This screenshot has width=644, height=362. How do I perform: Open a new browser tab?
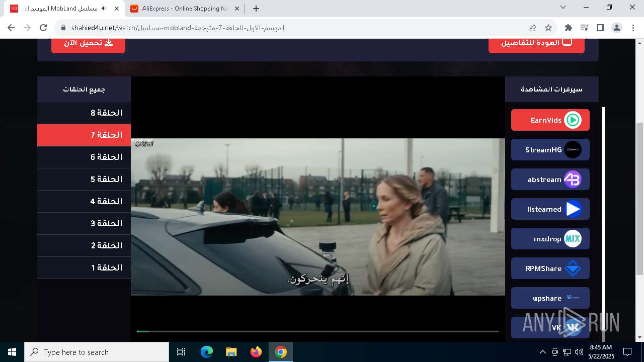tap(256, 9)
